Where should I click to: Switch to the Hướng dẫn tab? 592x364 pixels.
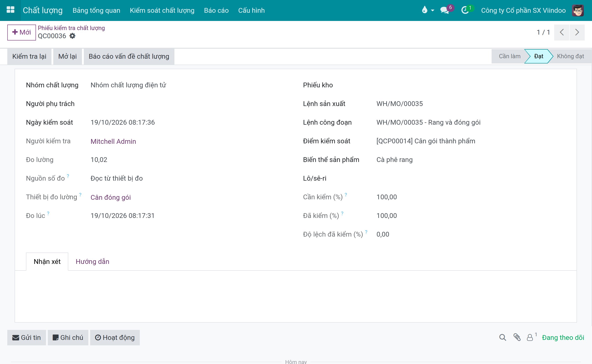pos(92,261)
